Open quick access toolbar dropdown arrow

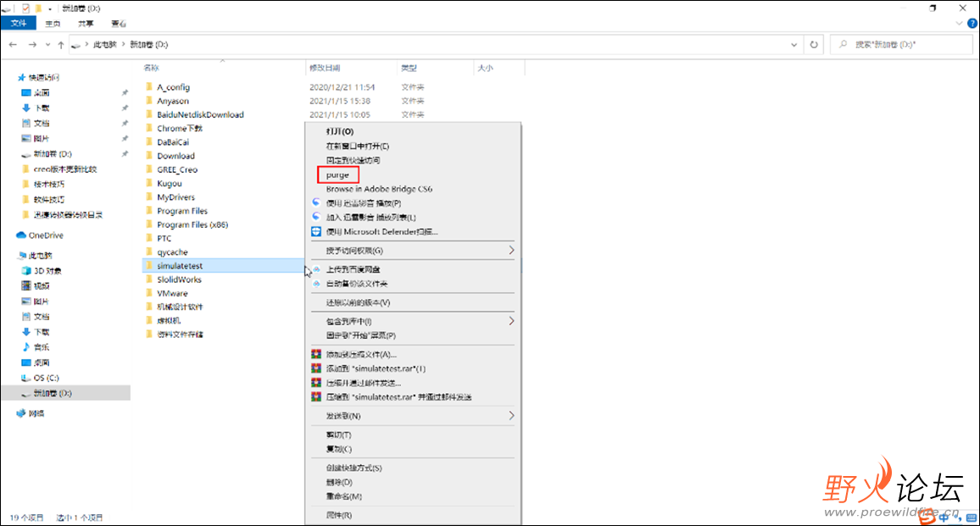click(50, 8)
